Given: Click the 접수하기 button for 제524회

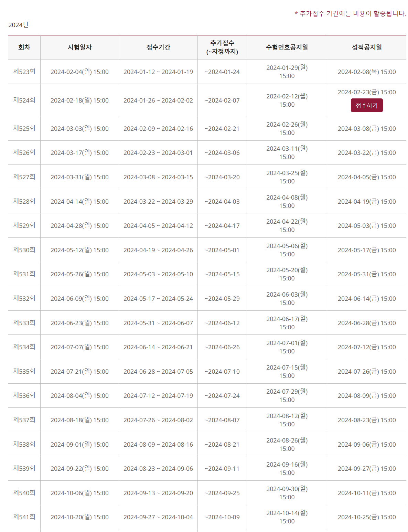Looking at the screenshot, I should (367, 105).
